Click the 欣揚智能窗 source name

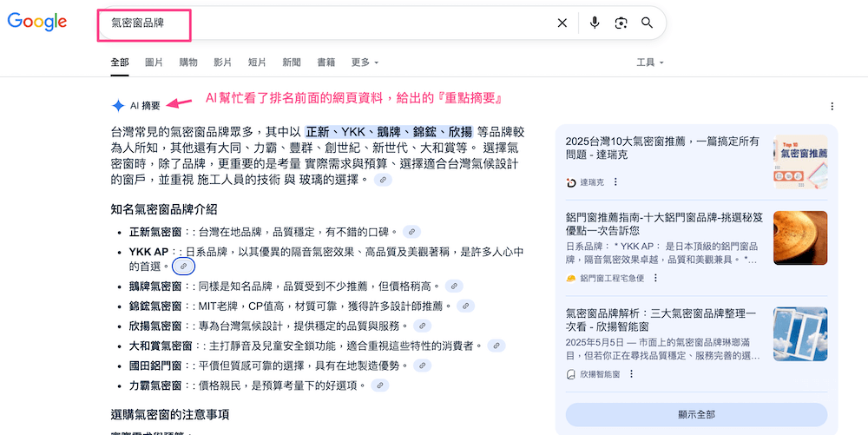click(x=600, y=375)
